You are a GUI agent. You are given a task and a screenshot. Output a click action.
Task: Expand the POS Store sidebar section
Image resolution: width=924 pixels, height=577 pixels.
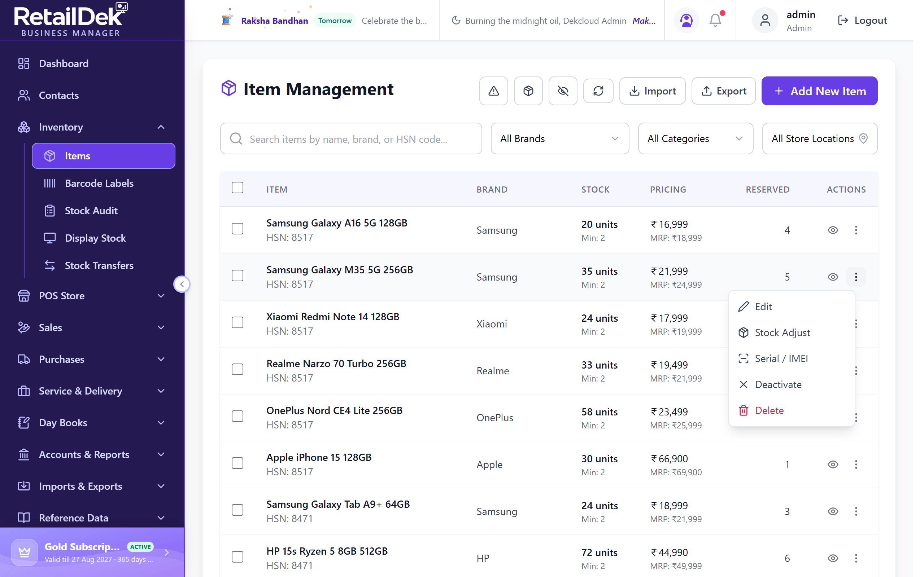(x=92, y=296)
